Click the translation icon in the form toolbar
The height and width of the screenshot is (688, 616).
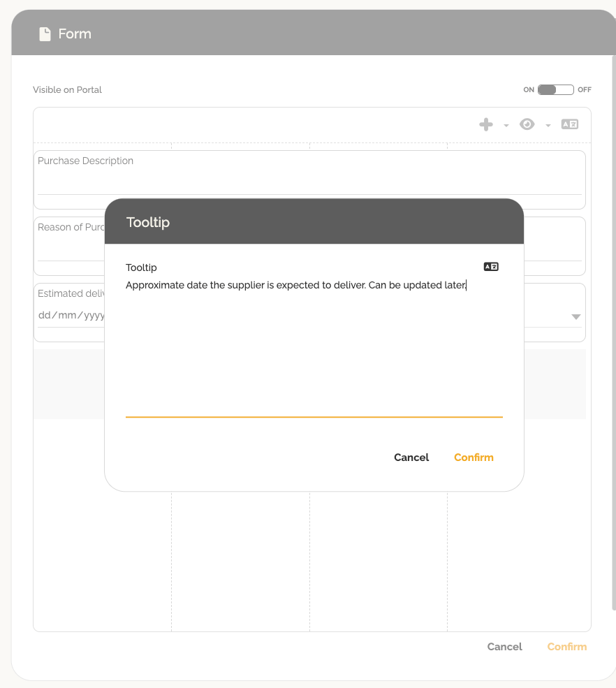click(x=570, y=124)
